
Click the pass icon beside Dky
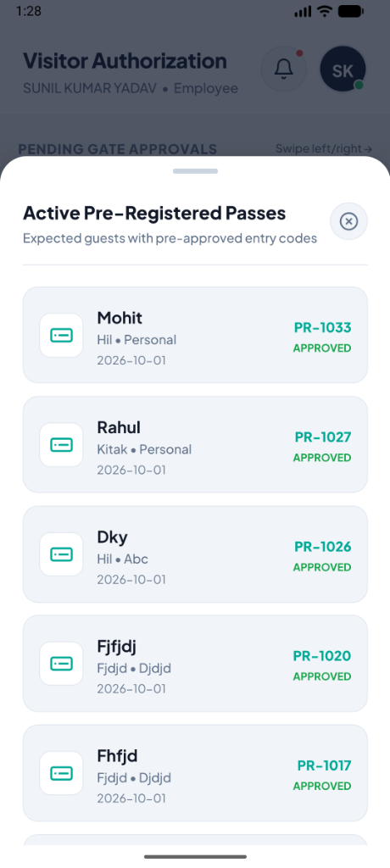62,554
